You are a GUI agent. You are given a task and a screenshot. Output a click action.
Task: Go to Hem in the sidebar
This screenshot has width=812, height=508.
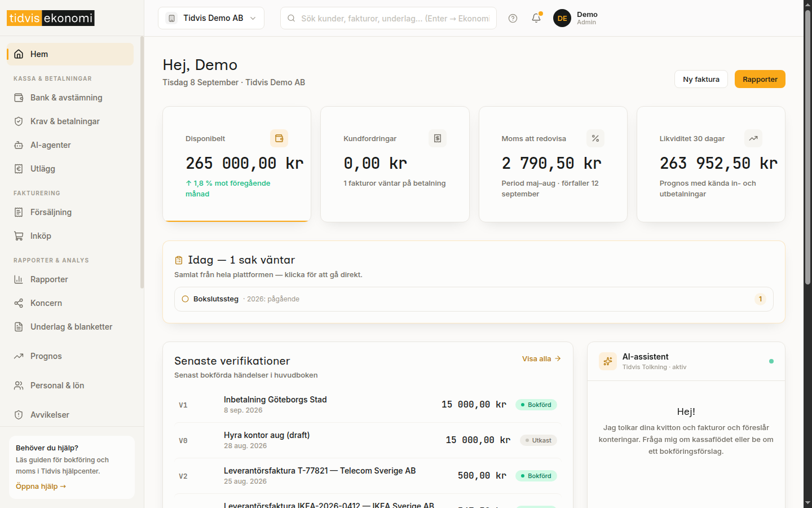(x=70, y=54)
